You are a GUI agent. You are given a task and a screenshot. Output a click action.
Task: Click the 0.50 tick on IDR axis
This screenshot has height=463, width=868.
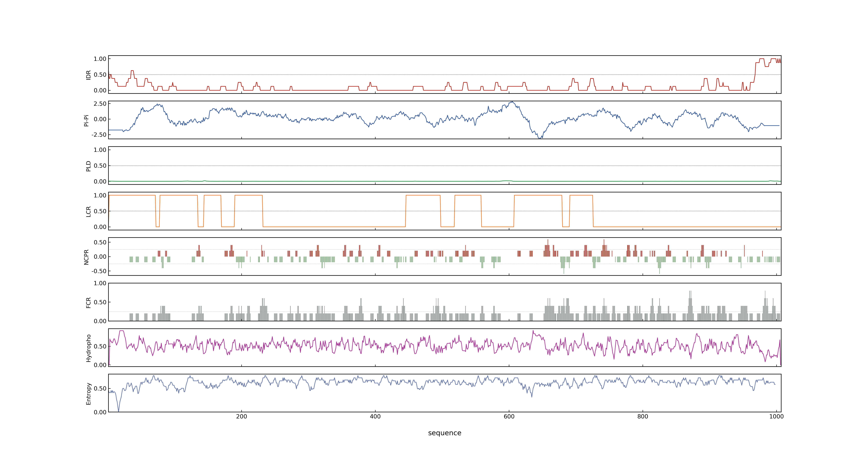point(100,75)
